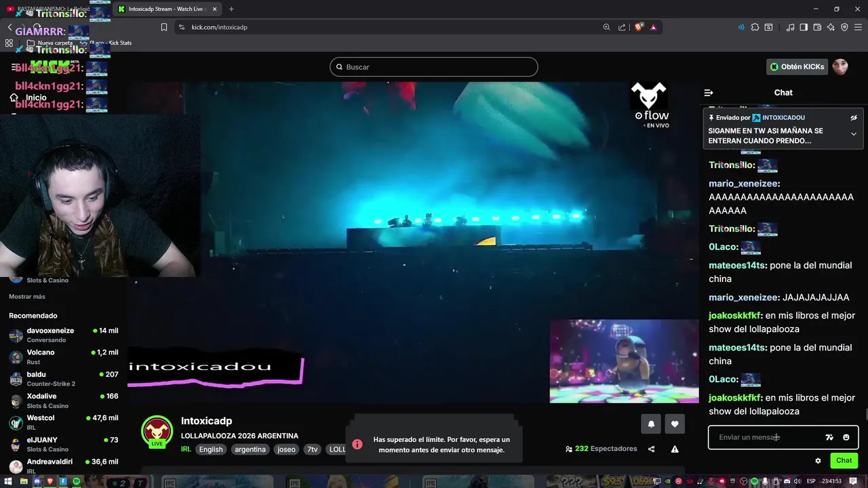Open the Brave VPN shield icon
The height and width of the screenshot is (488, 868).
pyautogui.click(x=844, y=27)
